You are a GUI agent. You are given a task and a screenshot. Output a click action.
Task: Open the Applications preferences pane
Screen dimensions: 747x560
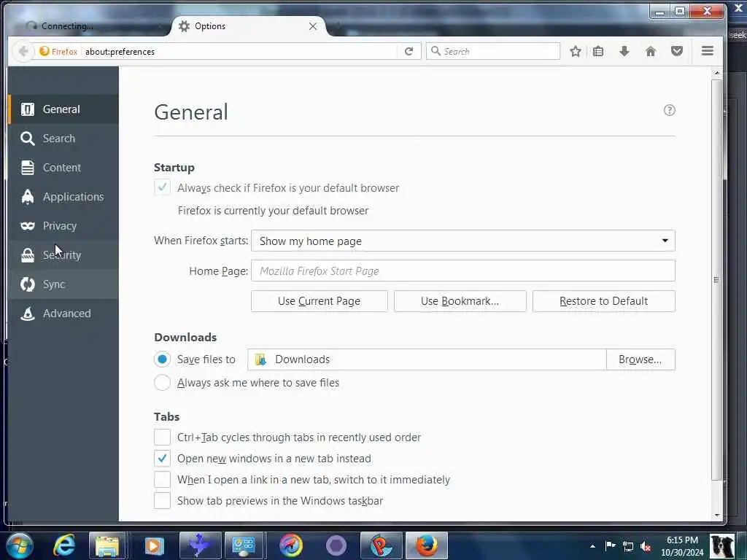tap(63, 197)
